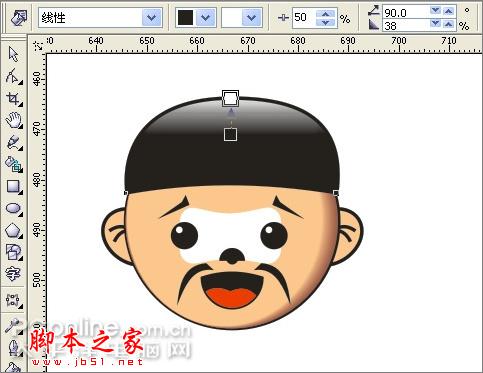The width and height of the screenshot is (483, 373).
Task: Click the ruler origin corner icon
Action: [x=39, y=46]
